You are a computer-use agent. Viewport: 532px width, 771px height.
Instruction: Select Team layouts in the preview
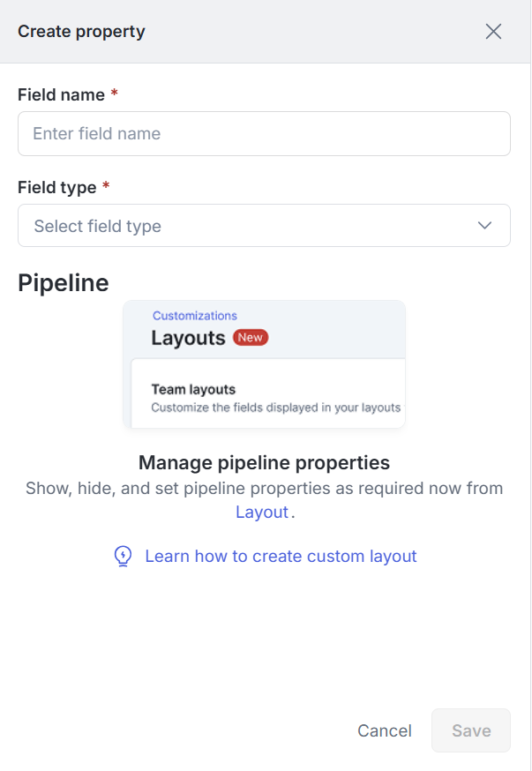point(192,389)
